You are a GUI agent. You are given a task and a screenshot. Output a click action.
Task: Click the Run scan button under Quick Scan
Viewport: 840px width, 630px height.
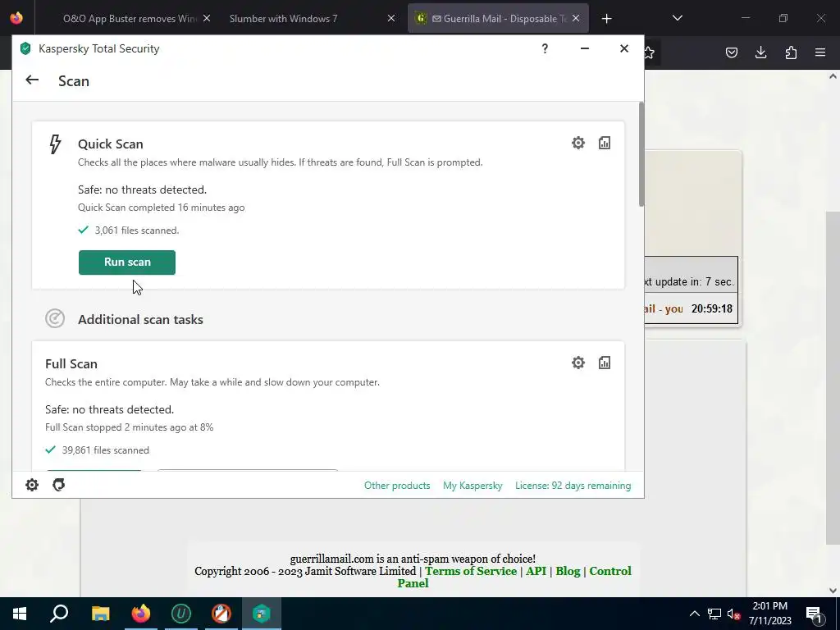coord(127,262)
